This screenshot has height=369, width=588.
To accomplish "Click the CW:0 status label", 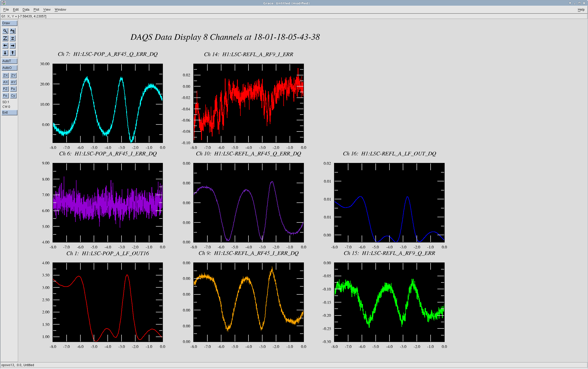I will [x=6, y=107].
